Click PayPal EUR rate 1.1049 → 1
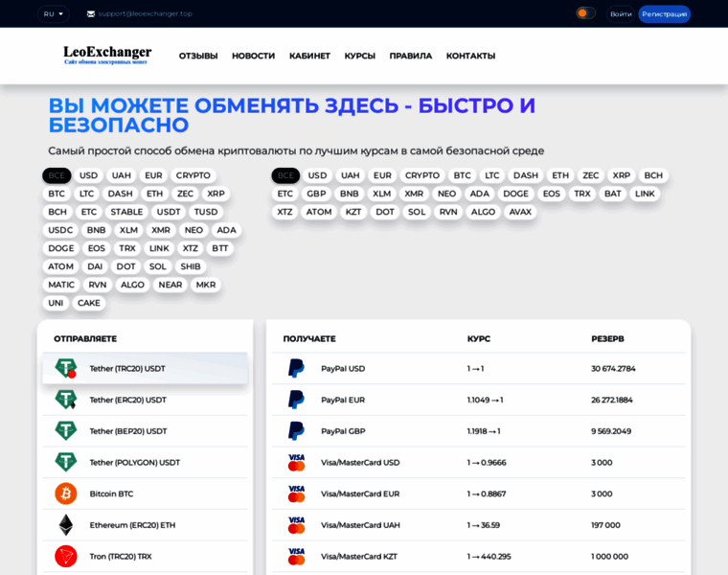This screenshot has width=728, height=575. [486, 400]
